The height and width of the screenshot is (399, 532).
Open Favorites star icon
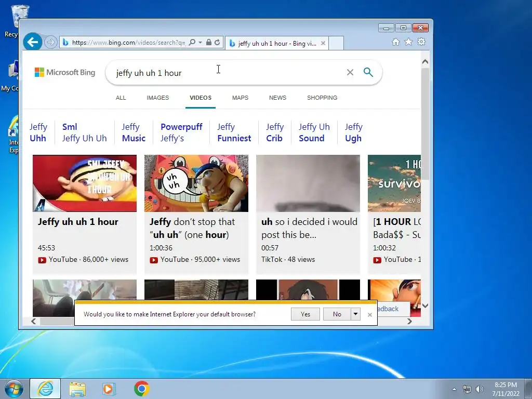click(408, 42)
